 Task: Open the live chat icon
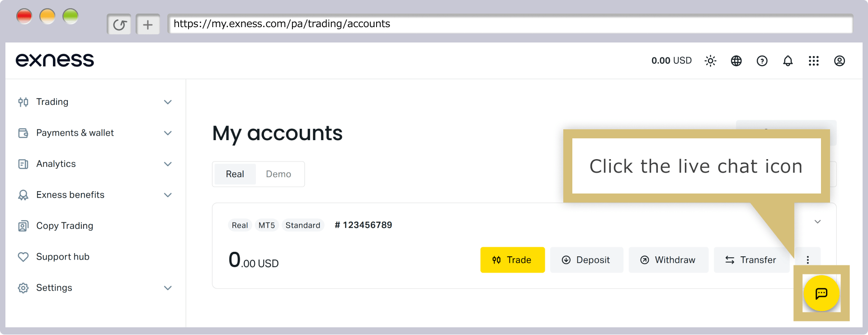[x=821, y=293]
